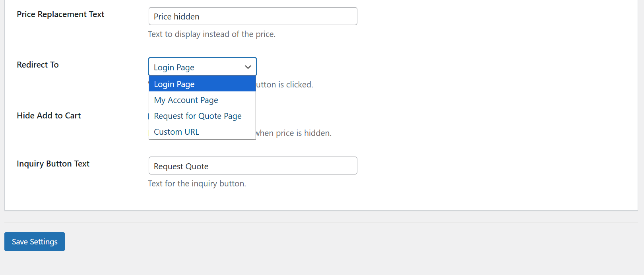Image resolution: width=644 pixels, height=275 pixels.
Task: Click the Redirect To dropdown chevron
Action: point(248,67)
